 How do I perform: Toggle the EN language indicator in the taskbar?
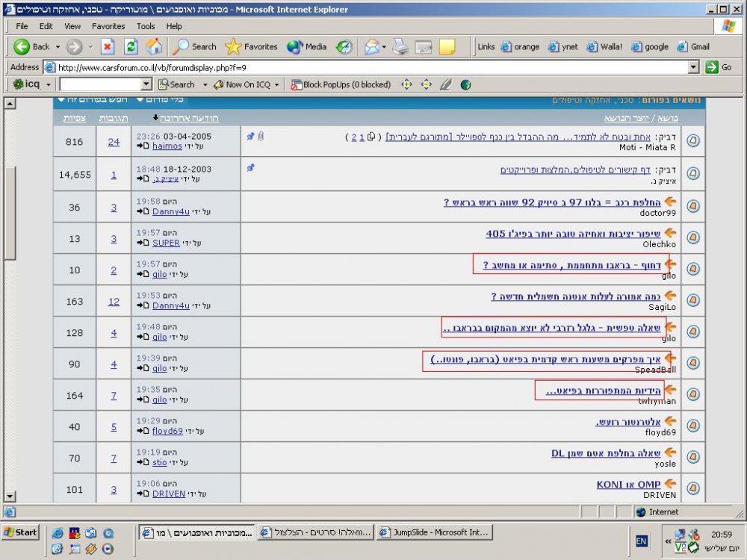click(641, 541)
